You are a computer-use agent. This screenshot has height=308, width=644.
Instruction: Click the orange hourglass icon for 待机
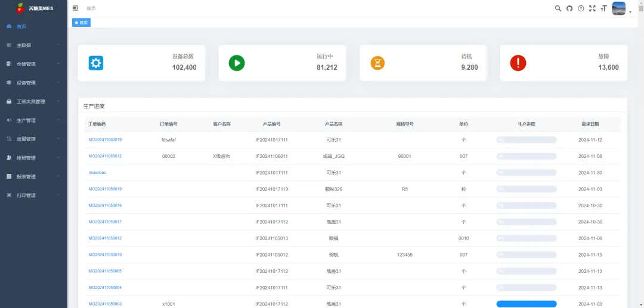[x=377, y=63]
